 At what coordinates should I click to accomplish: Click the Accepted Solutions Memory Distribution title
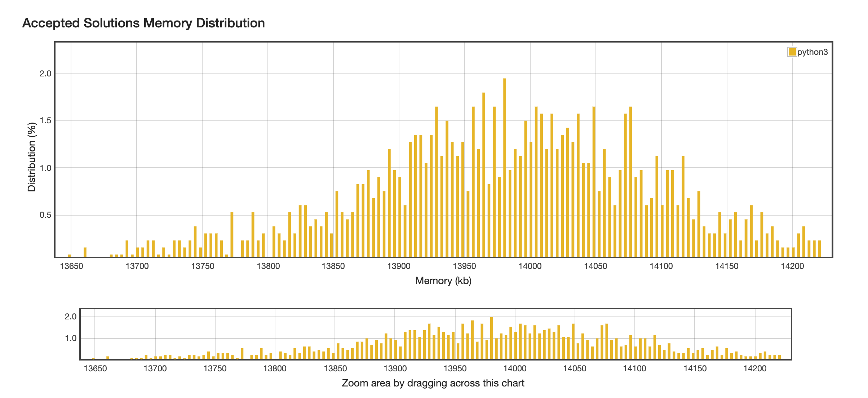143,23
